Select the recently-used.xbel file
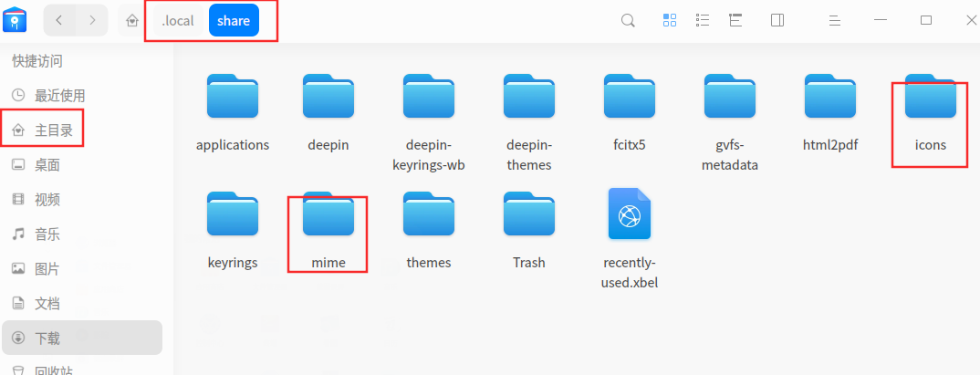The width and height of the screenshot is (980, 375). [630, 239]
